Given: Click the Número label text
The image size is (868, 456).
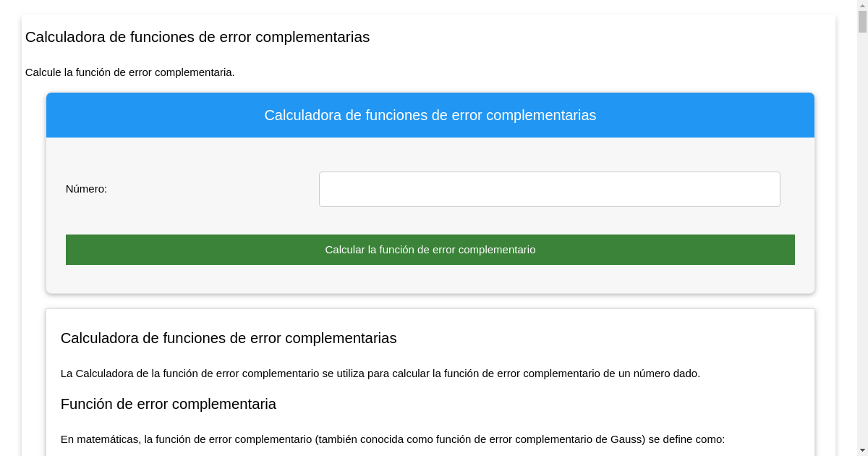Looking at the screenshot, I should pos(86,189).
